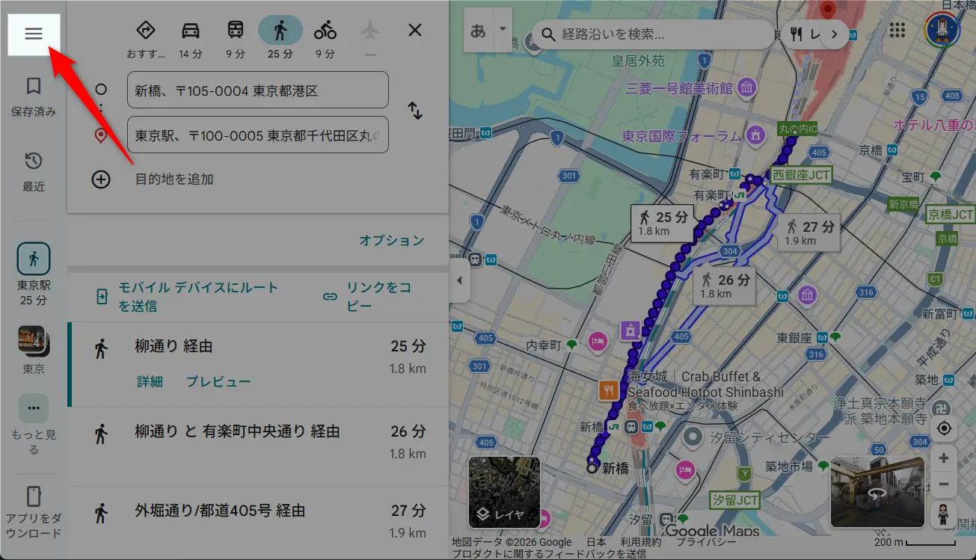Click the 26分 1.8km map route label

pos(723,285)
